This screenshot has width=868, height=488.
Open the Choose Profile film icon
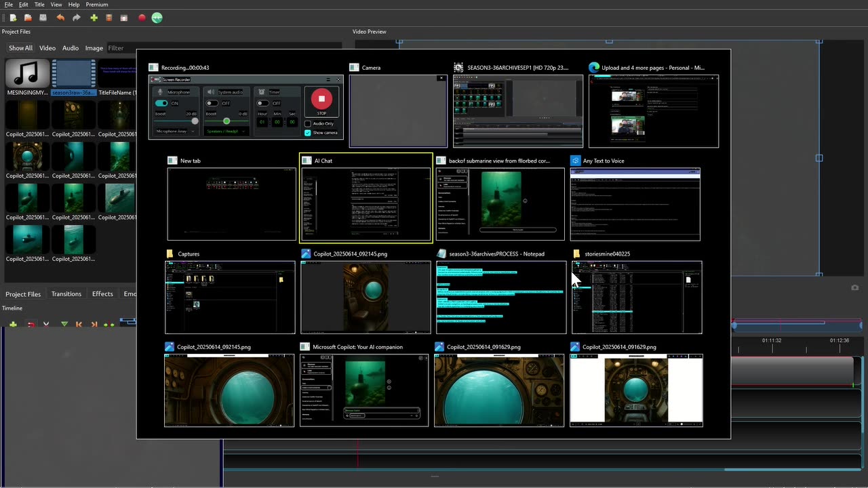[108, 18]
